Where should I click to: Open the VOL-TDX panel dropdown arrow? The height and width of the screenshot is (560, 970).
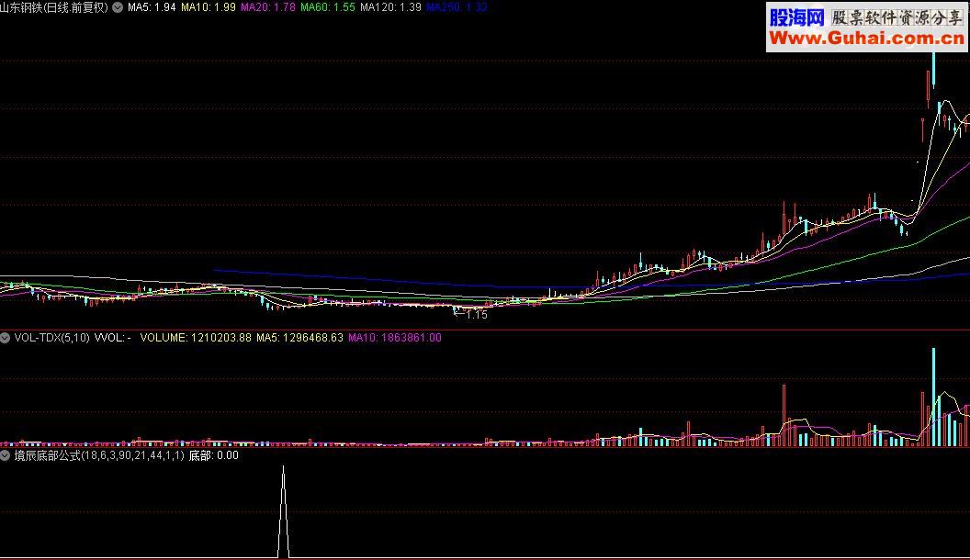point(5,338)
